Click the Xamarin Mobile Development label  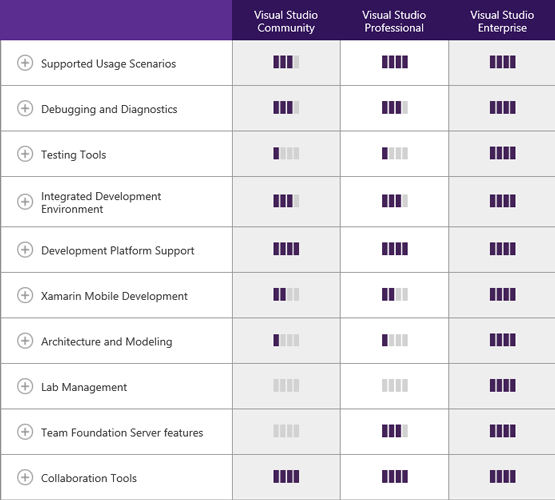click(x=114, y=296)
